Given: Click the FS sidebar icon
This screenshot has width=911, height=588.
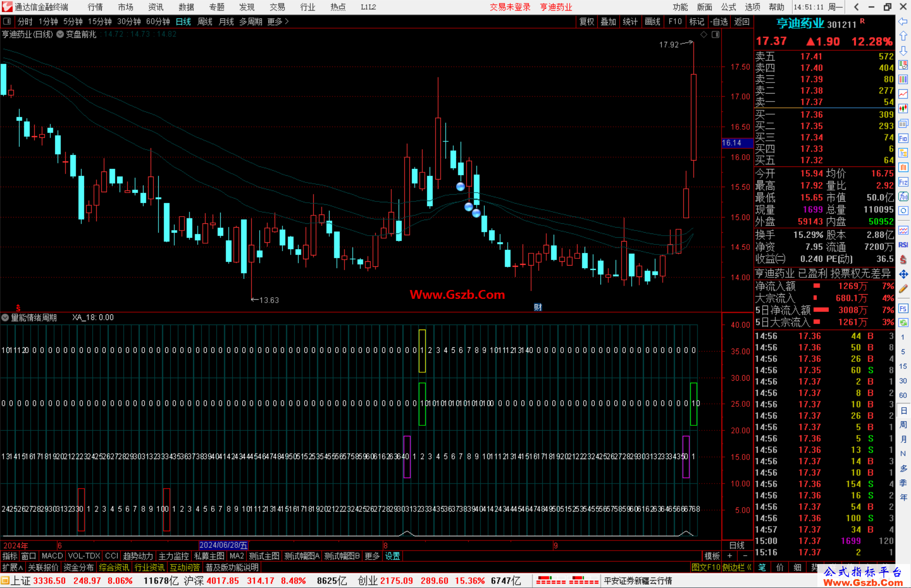Looking at the screenshot, I should [903, 309].
